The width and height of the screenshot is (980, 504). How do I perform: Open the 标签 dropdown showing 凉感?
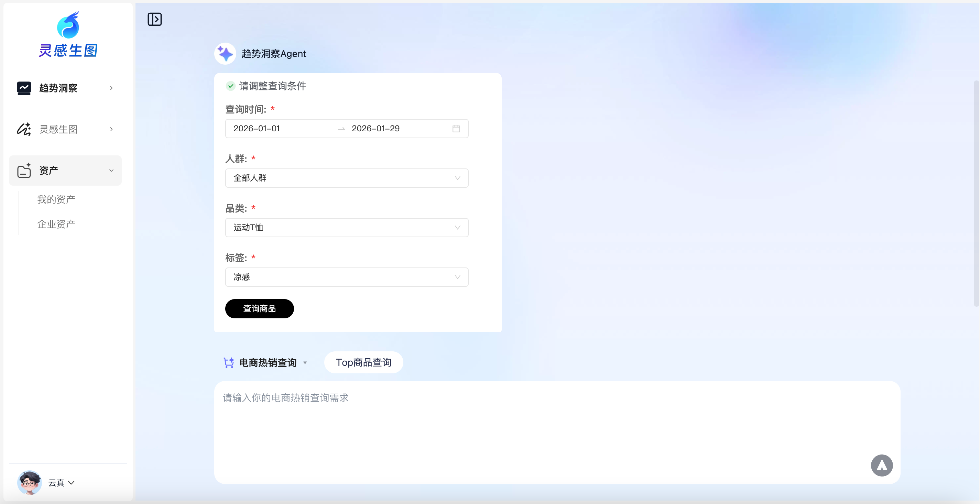[x=346, y=277]
